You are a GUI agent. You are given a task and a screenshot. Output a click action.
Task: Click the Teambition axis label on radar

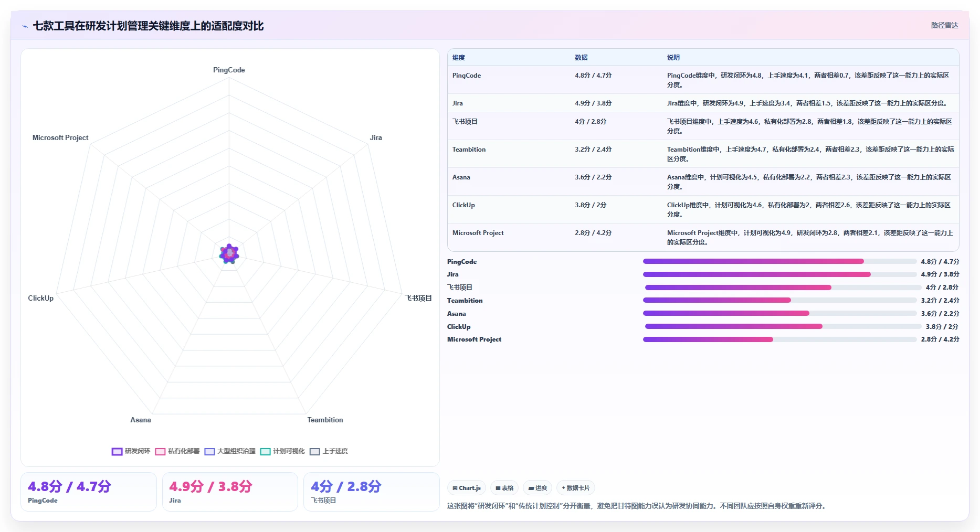325,420
